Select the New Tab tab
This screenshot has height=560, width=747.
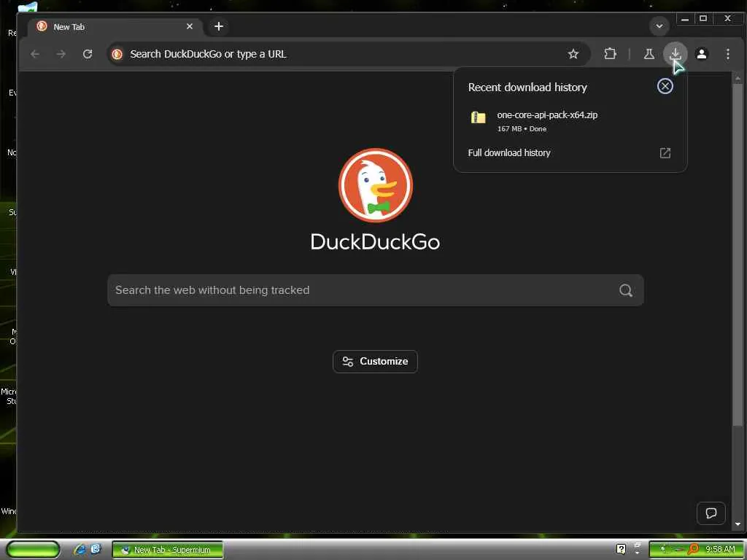click(x=115, y=27)
